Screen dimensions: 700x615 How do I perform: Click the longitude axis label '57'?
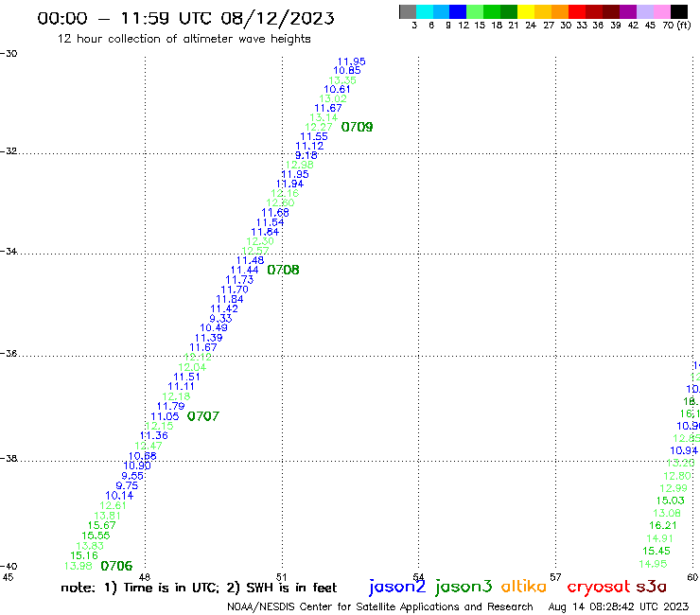555,577
